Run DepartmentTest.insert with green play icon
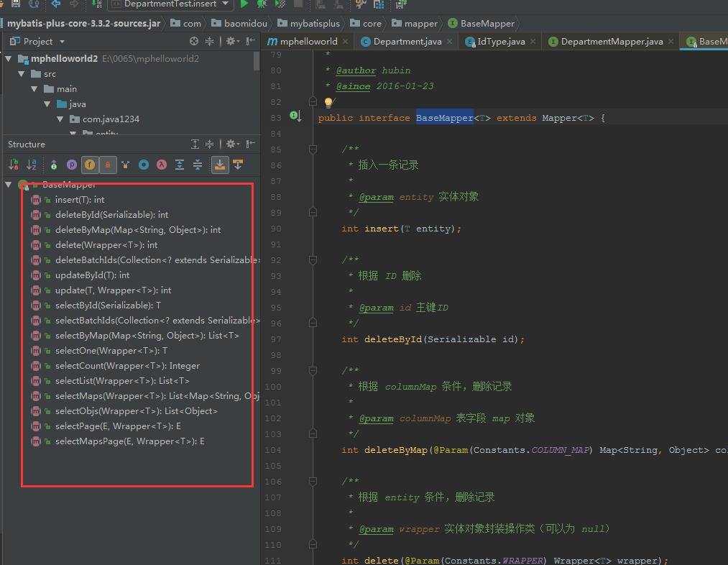The image size is (728, 565). point(244,4)
